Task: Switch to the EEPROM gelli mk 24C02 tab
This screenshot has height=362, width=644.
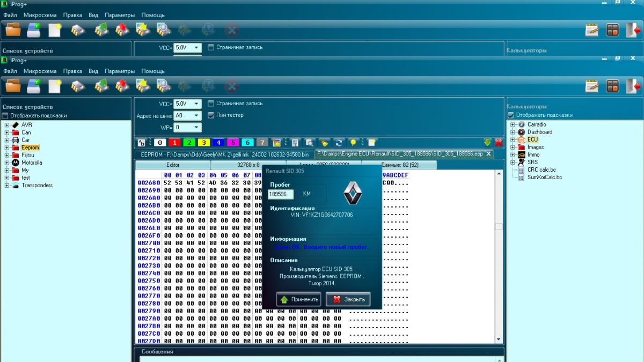Action: point(224,154)
